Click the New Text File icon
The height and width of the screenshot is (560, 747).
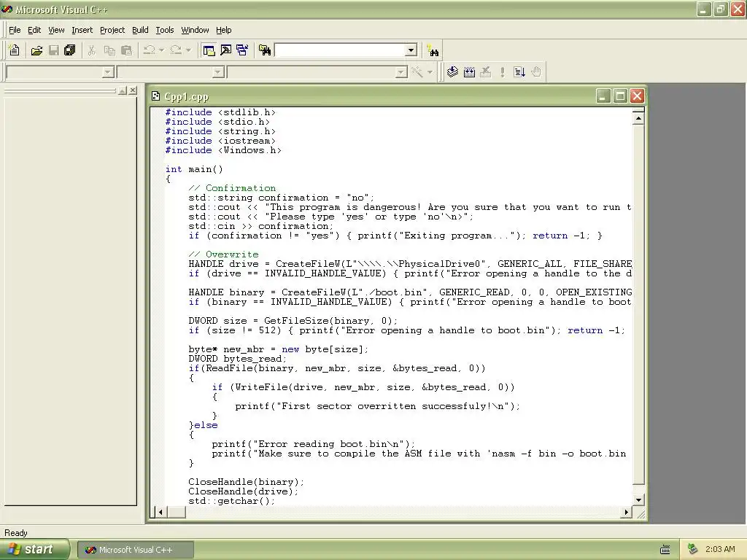[15, 50]
